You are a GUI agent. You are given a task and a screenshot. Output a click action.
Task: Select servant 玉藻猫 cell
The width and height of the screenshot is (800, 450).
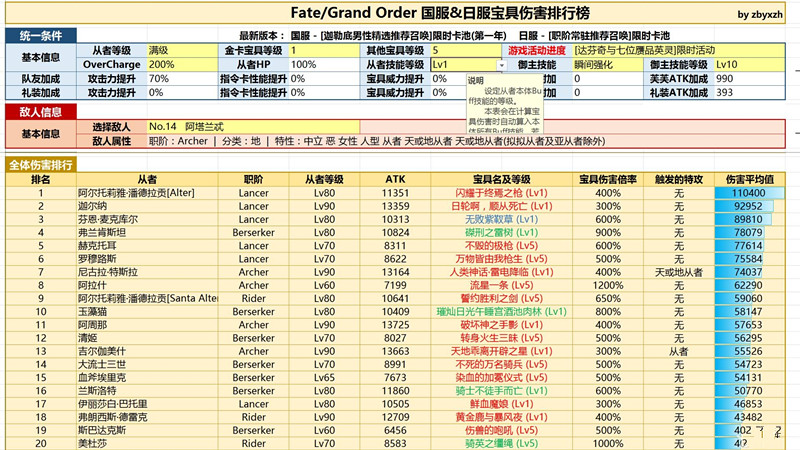click(147, 312)
